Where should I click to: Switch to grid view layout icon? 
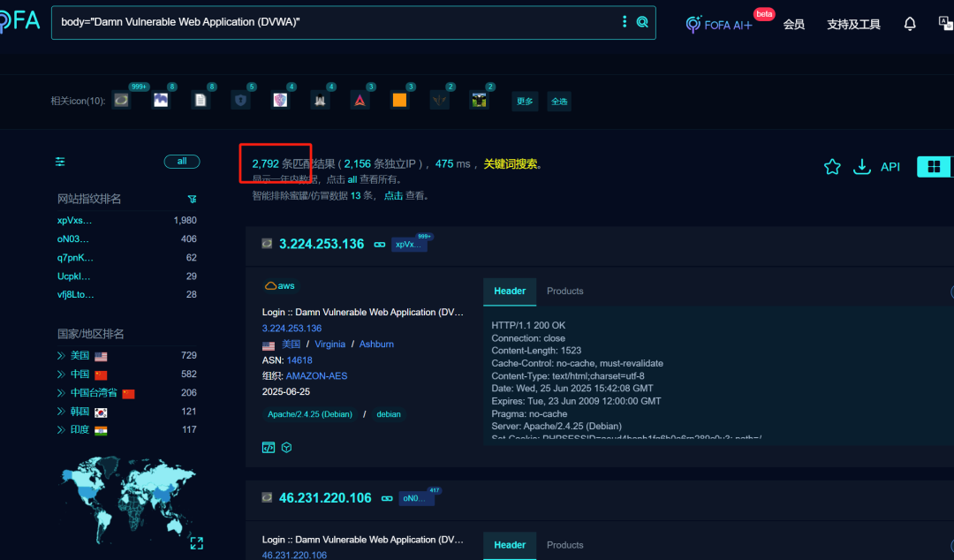934,166
